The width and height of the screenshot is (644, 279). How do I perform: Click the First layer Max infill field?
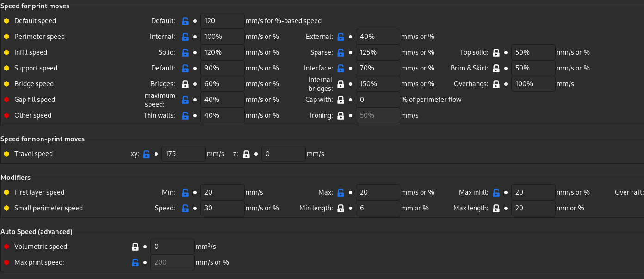[x=533, y=192]
